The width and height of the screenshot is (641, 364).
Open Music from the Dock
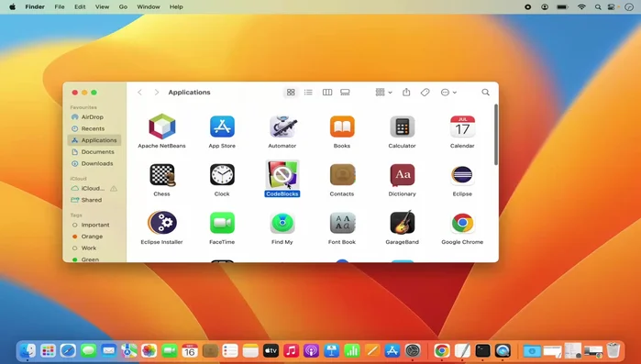291,350
